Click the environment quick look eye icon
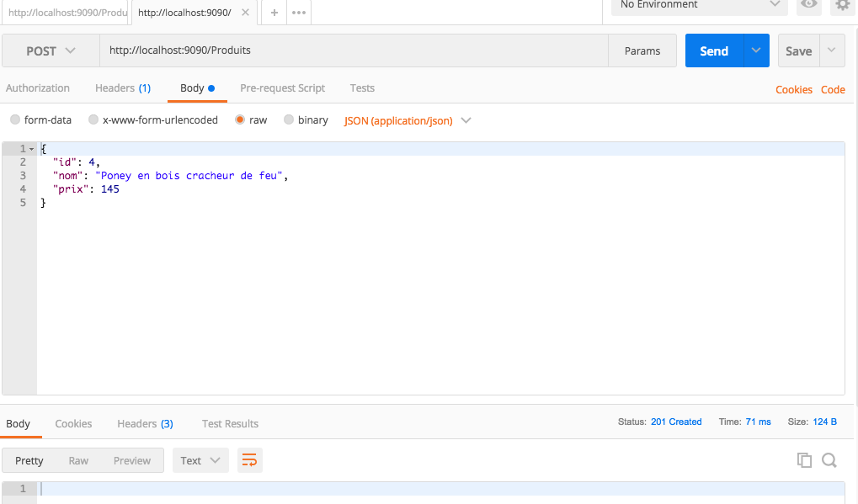The height and width of the screenshot is (504, 858). pos(808,5)
